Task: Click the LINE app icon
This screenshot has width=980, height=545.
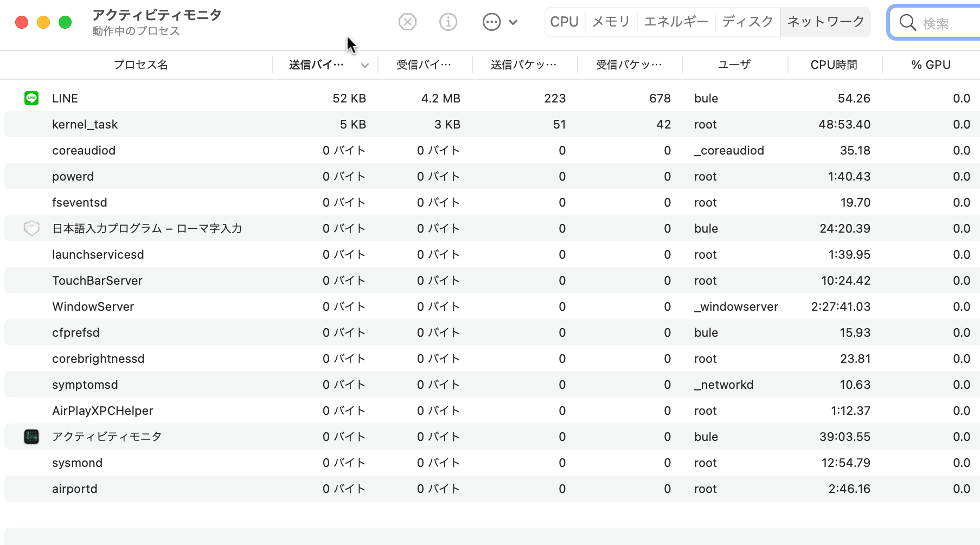Action: point(31,98)
